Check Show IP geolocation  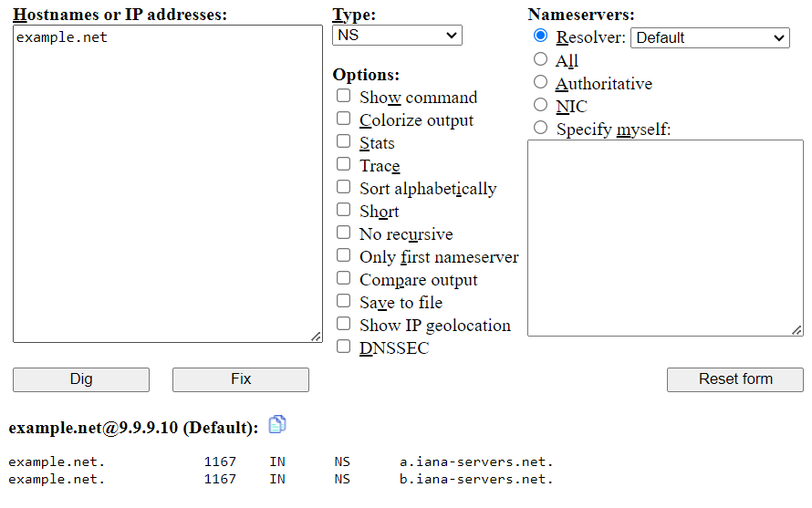343,324
